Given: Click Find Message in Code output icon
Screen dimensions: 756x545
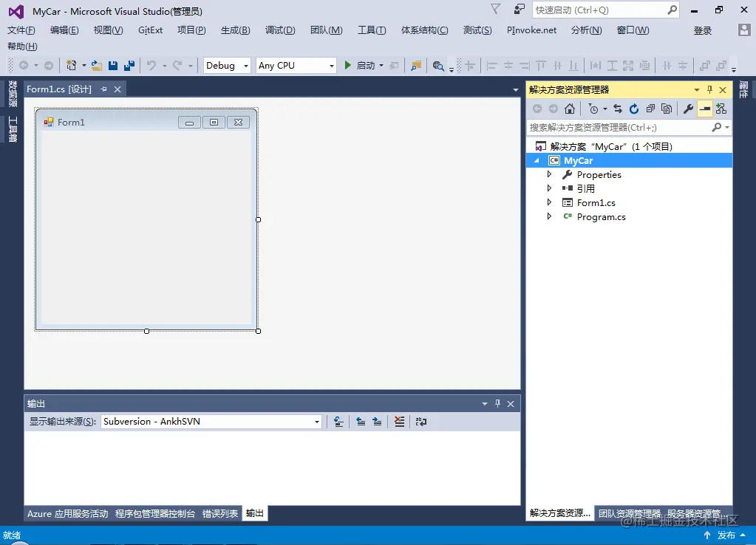Looking at the screenshot, I should click(x=338, y=422).
